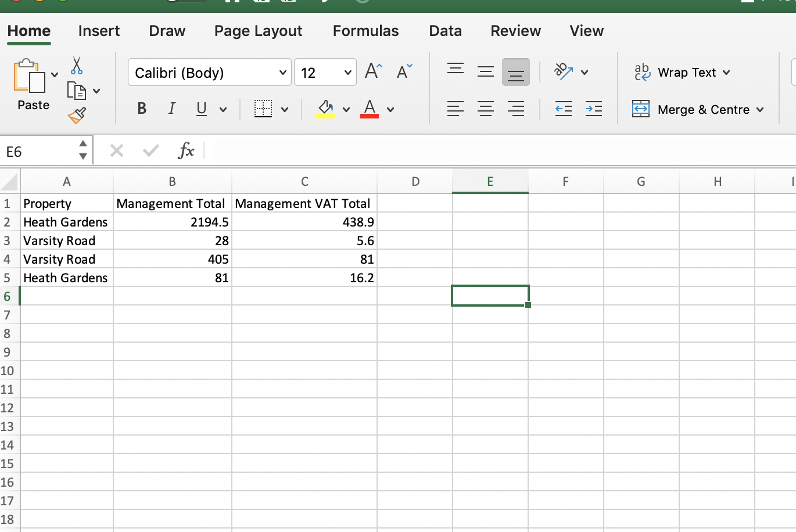This screenshot has height=532, width=796.
Task: Click the Format Painter brush icon
Action: pos(77,116)
